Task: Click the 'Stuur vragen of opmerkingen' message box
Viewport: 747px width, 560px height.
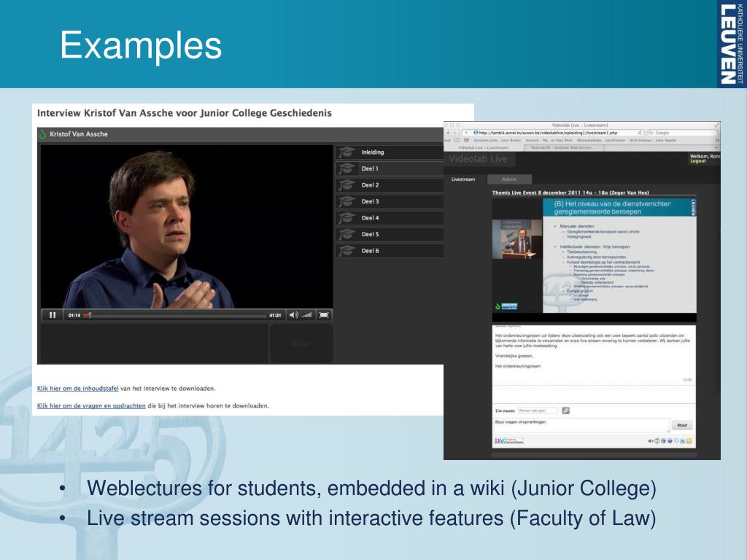Action: [x=581, y=425]
